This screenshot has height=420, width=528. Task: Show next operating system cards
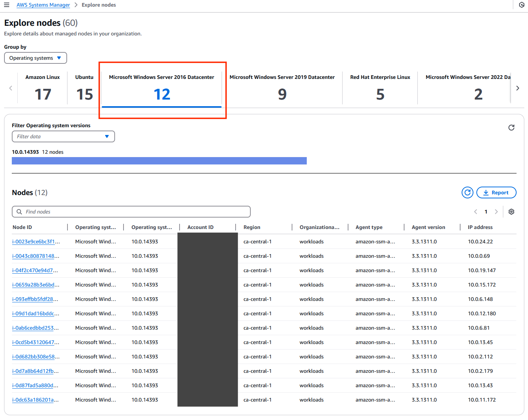tap(518, 88)
